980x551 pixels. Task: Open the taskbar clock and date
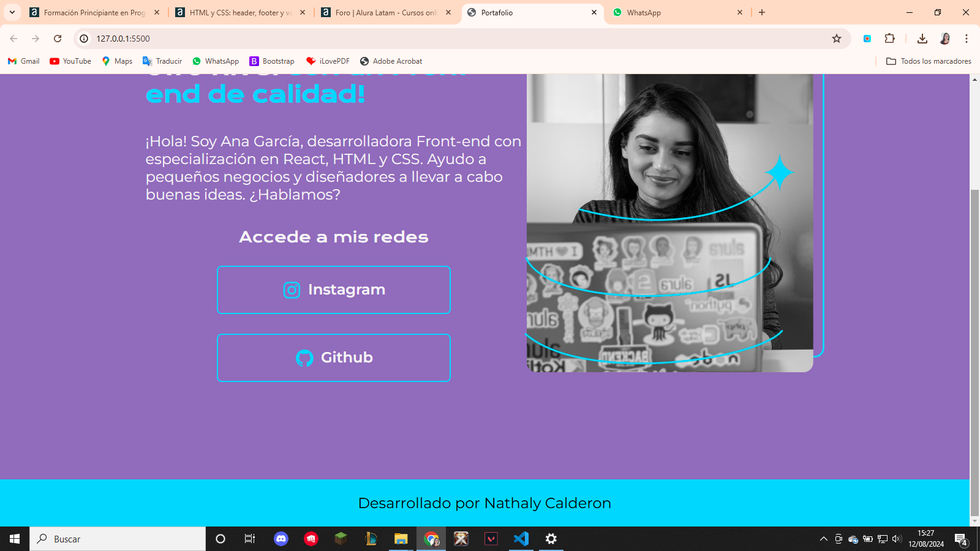click(926, 539)
